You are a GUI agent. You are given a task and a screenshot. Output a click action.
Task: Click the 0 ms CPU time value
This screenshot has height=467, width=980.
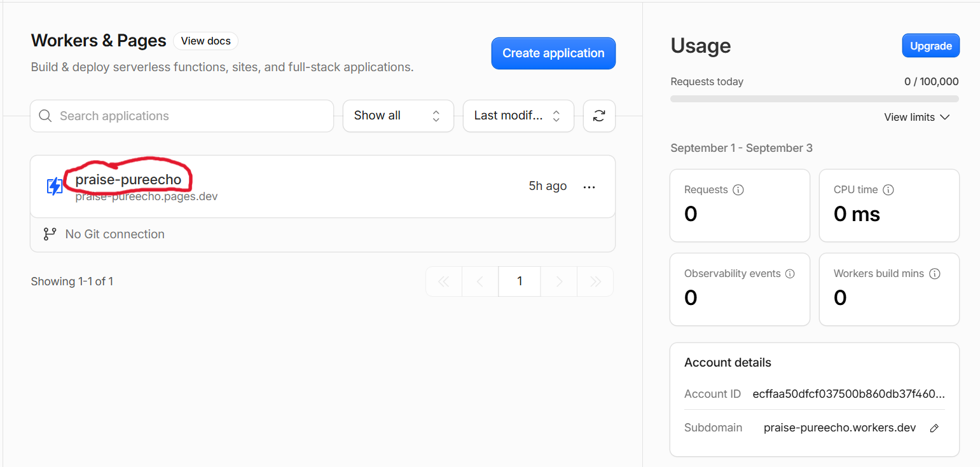(857, 214)
